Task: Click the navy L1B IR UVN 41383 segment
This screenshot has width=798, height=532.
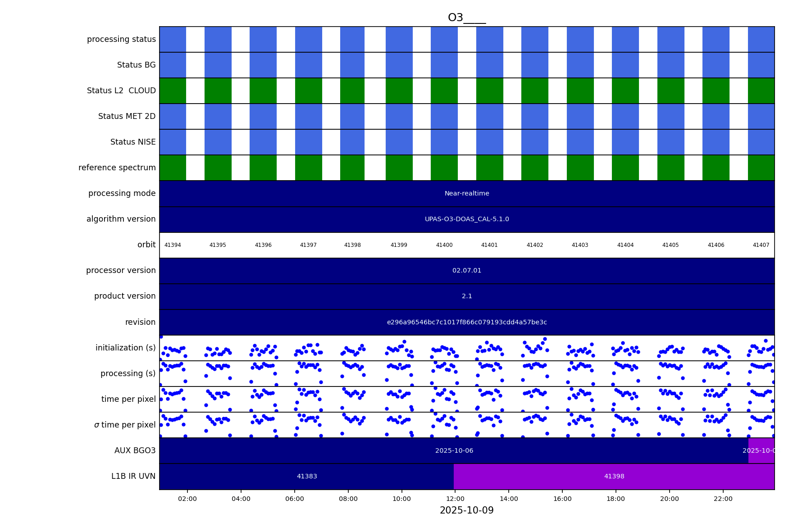Action: [306, 477]
